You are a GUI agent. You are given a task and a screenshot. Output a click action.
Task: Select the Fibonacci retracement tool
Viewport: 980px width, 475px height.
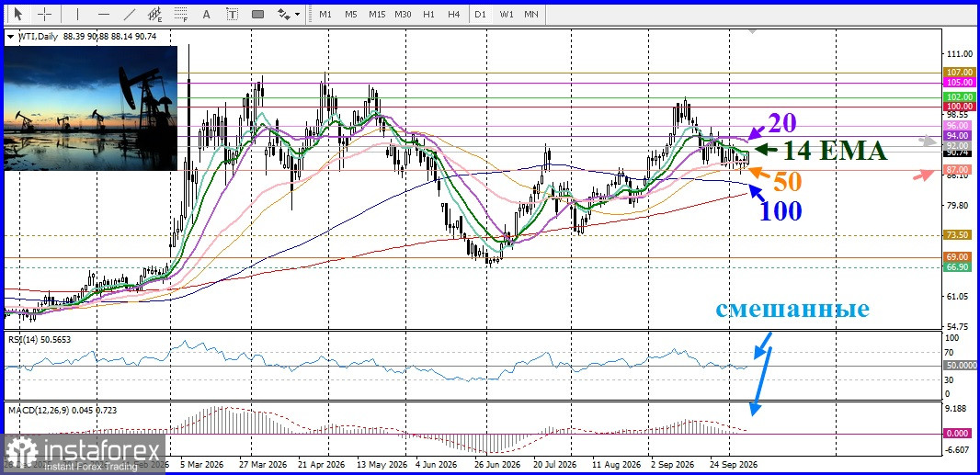pyautogui.click(x=180, y=14)
